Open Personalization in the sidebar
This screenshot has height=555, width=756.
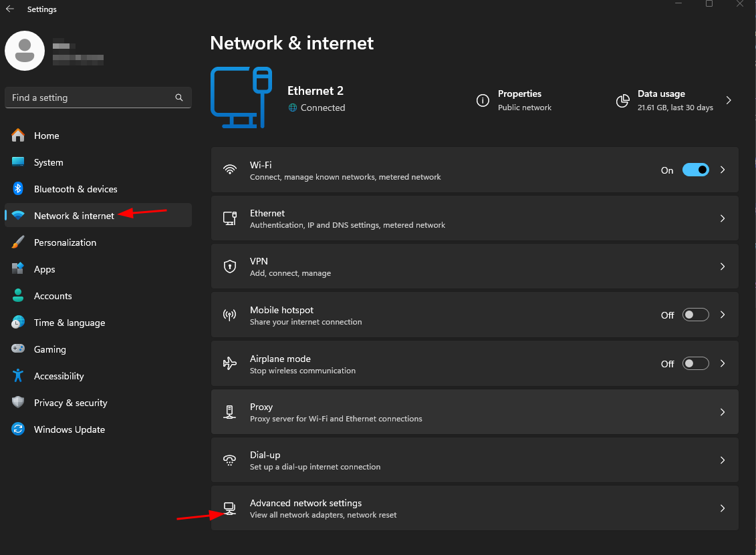(x=65, y=242)
